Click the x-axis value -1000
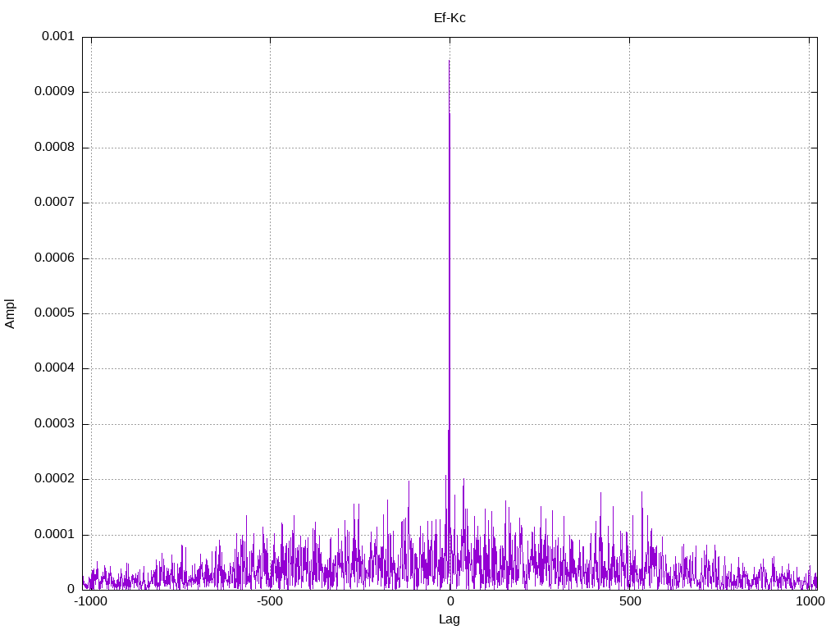The height and width of the screenshot is (630, 840). pyautogui.click(x=90, y=601)
